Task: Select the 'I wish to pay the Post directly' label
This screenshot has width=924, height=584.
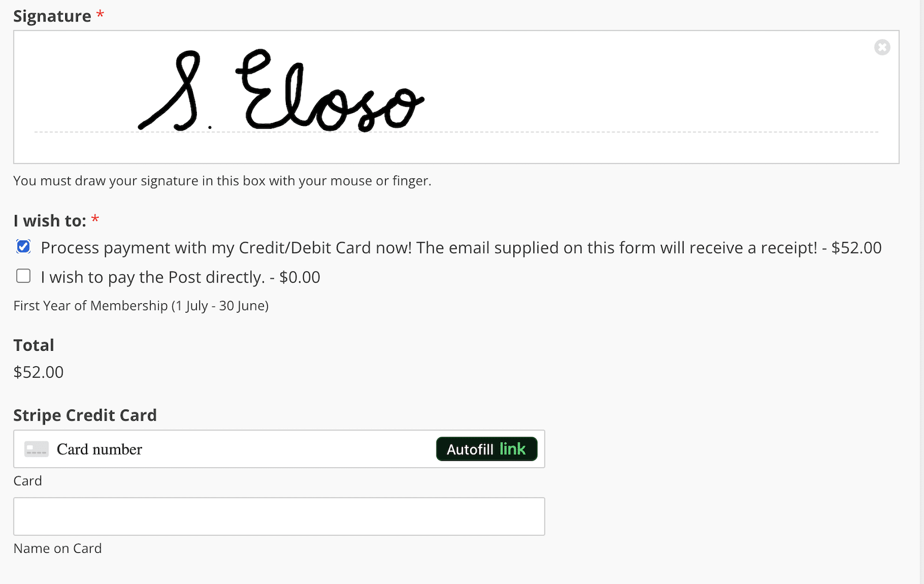Action: [180, 277]
